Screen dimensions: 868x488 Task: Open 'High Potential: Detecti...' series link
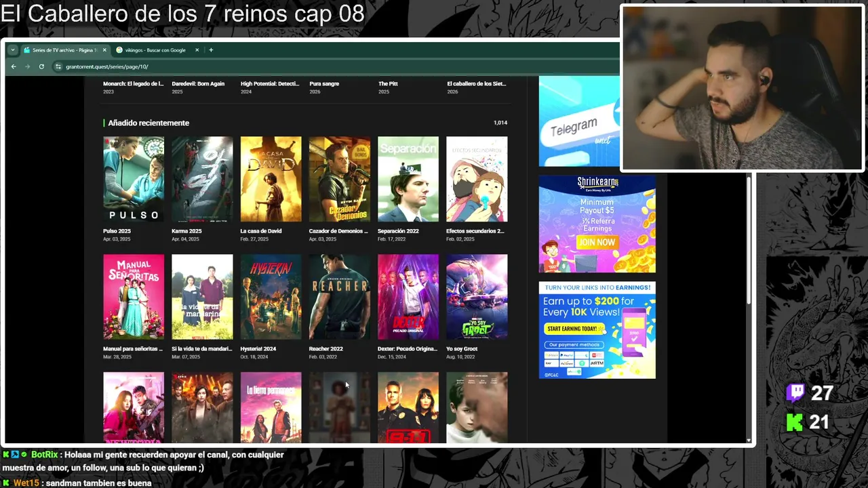(x=270, y=83)
